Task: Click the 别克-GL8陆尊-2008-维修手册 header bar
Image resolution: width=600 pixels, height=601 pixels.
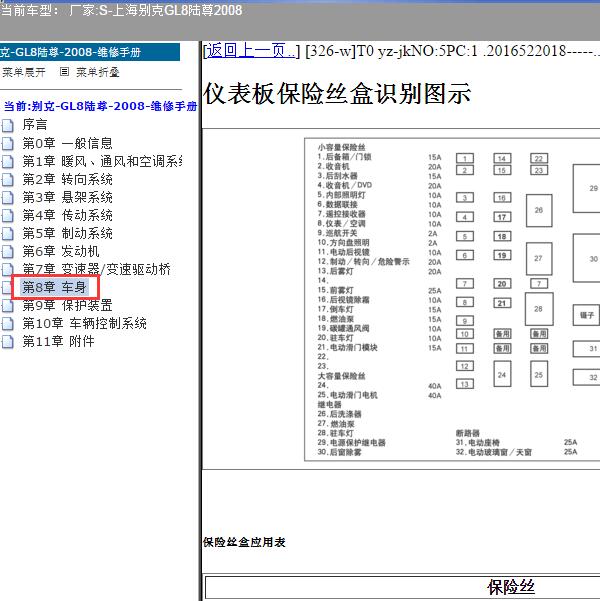Action: pyautogui.click(x=90, y=52)
